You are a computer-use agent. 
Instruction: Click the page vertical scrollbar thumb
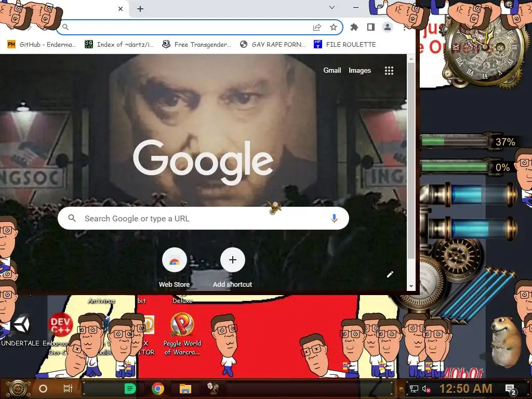click(x=411, y=161)
